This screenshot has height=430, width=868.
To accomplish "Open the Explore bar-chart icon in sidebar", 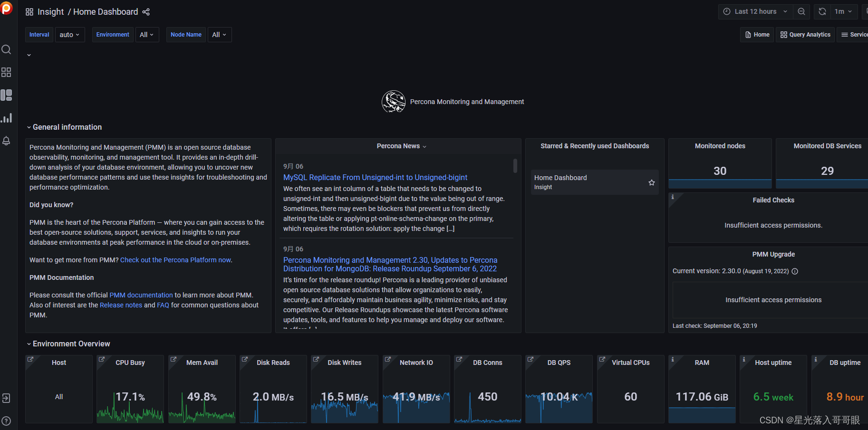I will pyautogui.click(x=6, y=118).
